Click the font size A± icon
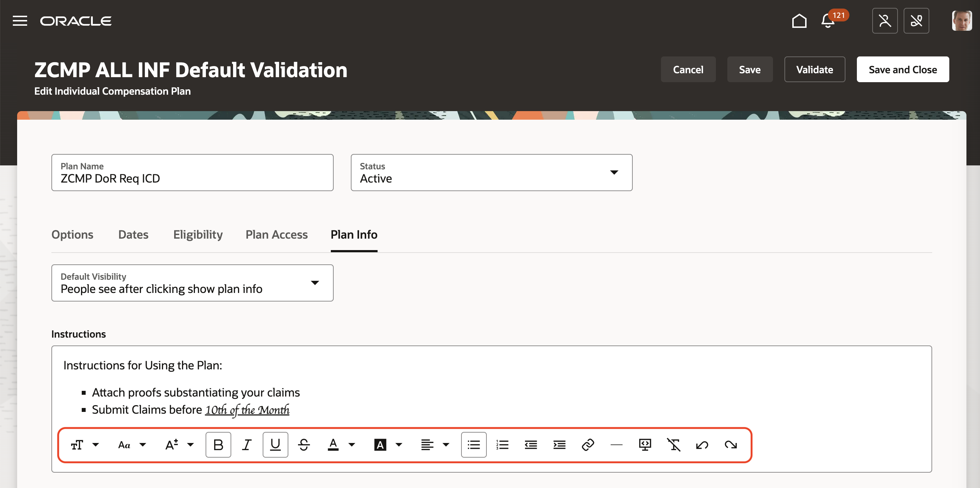The height and width of the screenshot is (488, 980). [x=172, y=444]
